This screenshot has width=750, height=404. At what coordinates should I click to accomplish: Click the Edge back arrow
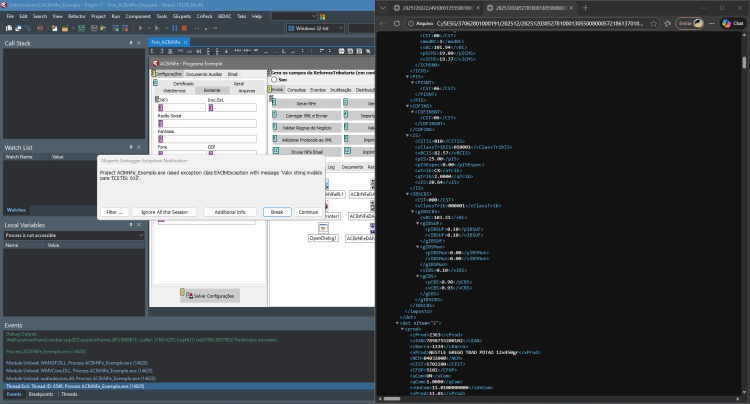click(x=383, y=23)
